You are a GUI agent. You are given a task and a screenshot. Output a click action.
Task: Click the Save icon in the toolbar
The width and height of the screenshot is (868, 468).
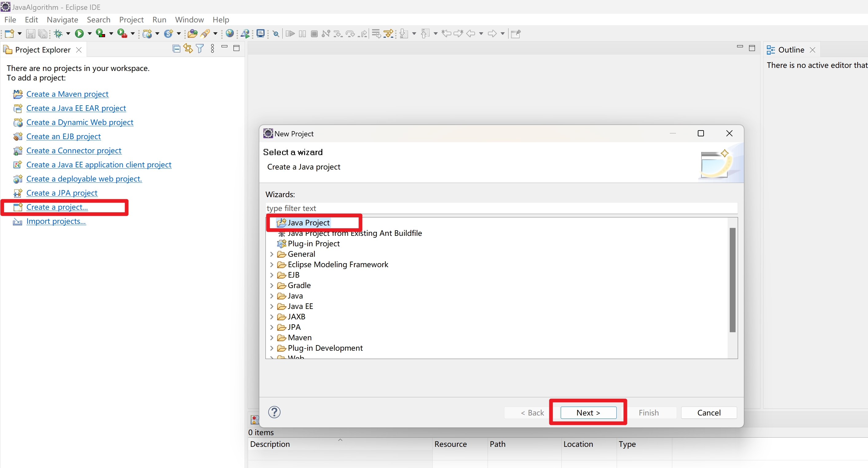(x=31, y=33)
